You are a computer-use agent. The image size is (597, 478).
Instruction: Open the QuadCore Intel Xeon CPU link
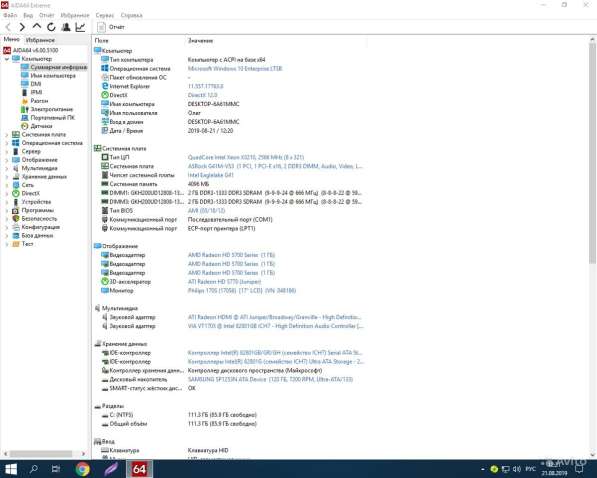[246, 157]
